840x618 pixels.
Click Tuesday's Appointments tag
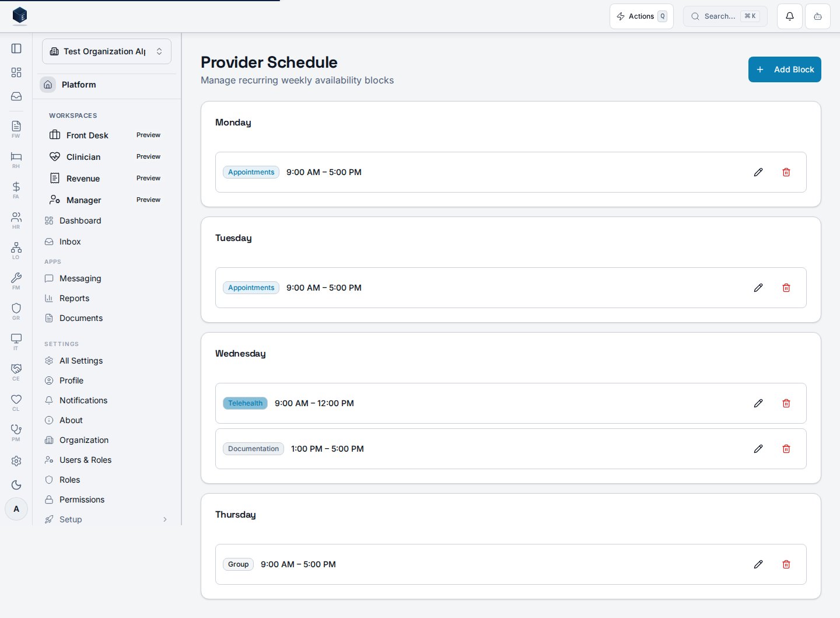tap(251, 288)
